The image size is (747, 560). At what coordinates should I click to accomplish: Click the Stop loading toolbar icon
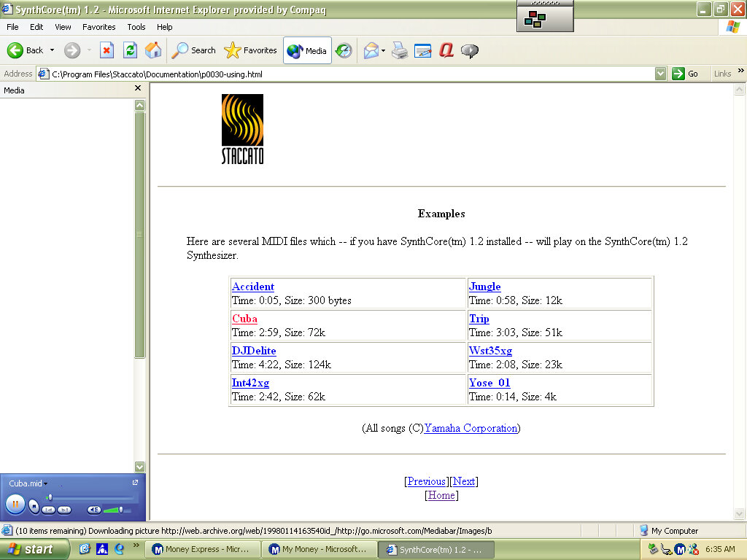(107, 50)
